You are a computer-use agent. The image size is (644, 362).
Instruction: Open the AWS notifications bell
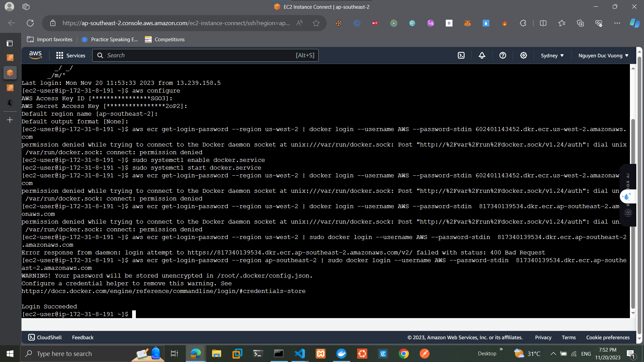point(482,55)
